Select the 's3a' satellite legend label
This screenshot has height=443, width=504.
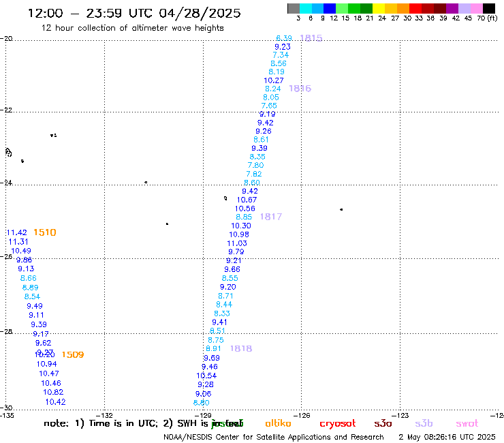[383, 423]
